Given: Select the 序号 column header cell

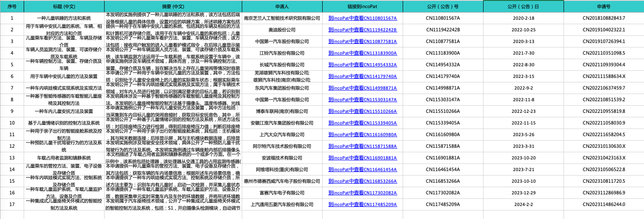Looking at the screenshot, I should pos(12,7).
